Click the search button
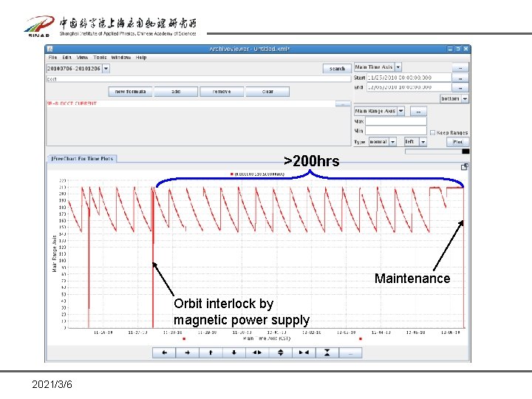Image resolution: width=532 pixels, height=399 pixels. click(337, 69)
